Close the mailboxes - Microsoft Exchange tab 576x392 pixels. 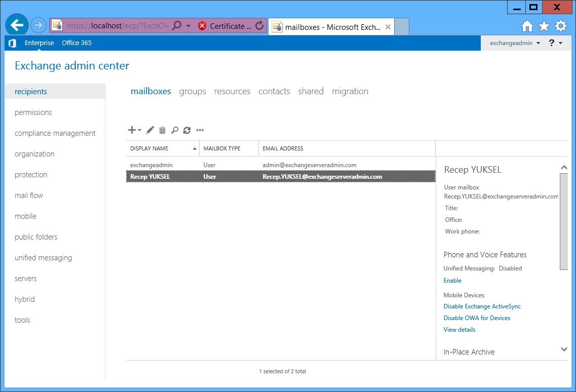(x=388, y=27)
